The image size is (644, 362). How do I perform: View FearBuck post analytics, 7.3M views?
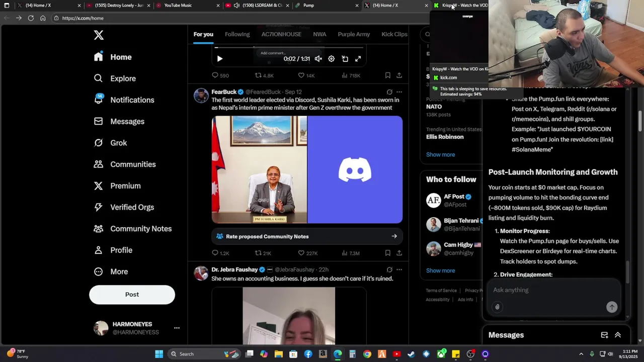pos(351,253)
